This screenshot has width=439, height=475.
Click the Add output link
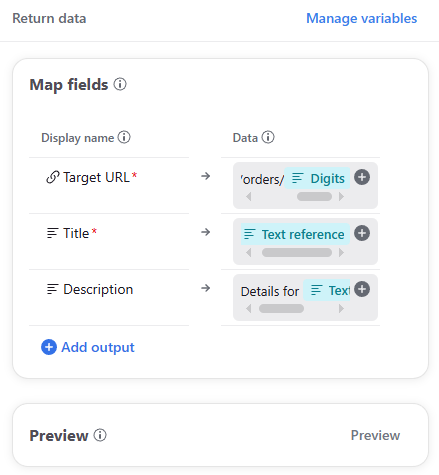(x=98, y=347)
